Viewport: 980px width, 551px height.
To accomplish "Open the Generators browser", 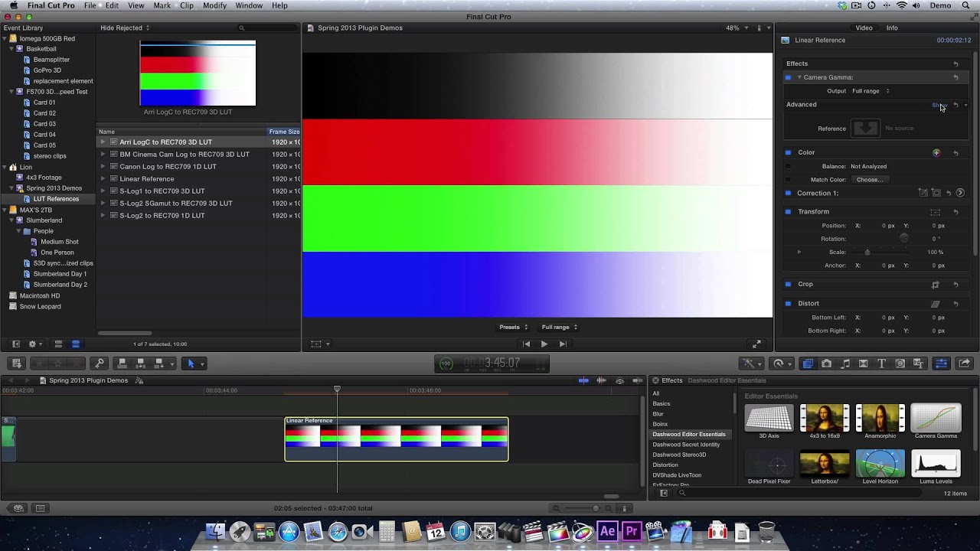I will [900, 364].
